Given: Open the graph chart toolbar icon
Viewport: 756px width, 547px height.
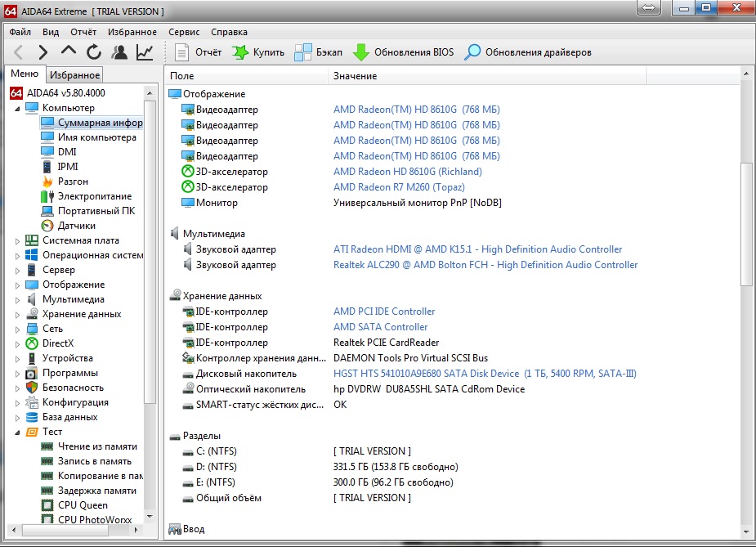Looking at the screenshot, I should pyautogui.click(x=145, y=52).
